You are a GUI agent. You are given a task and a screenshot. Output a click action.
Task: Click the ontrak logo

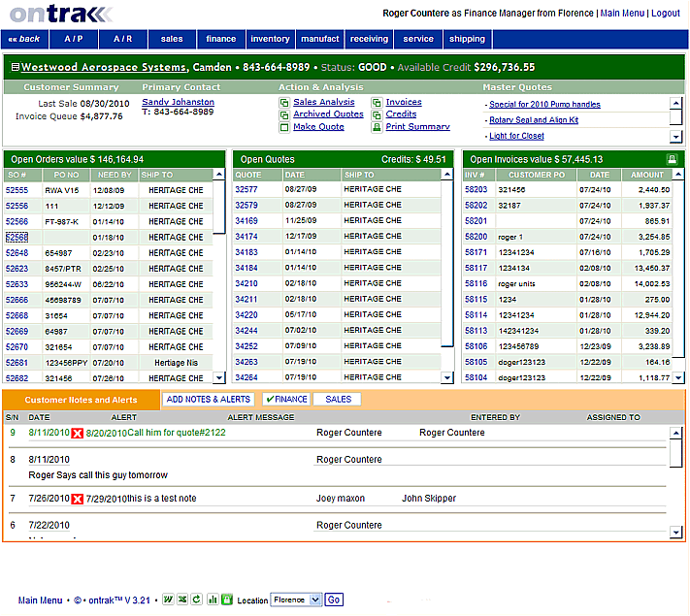click(61, 15)
